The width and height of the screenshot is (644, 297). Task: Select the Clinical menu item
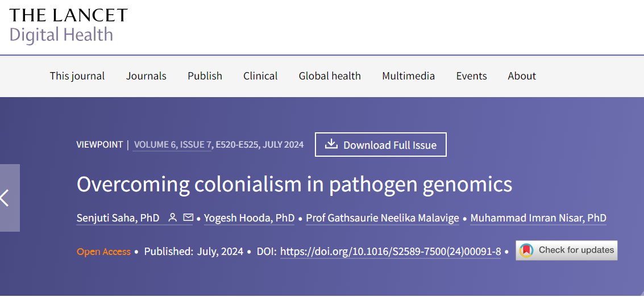260,76
